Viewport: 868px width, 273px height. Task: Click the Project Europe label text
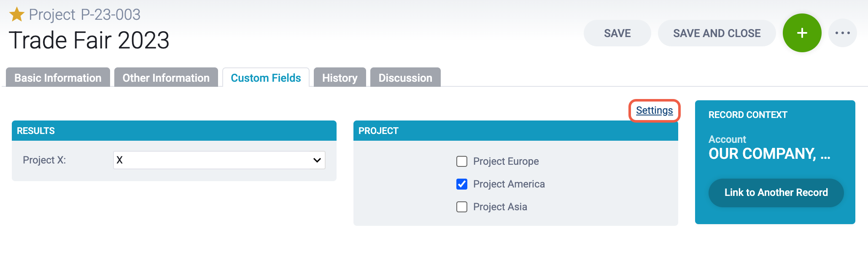pos(506,161)
